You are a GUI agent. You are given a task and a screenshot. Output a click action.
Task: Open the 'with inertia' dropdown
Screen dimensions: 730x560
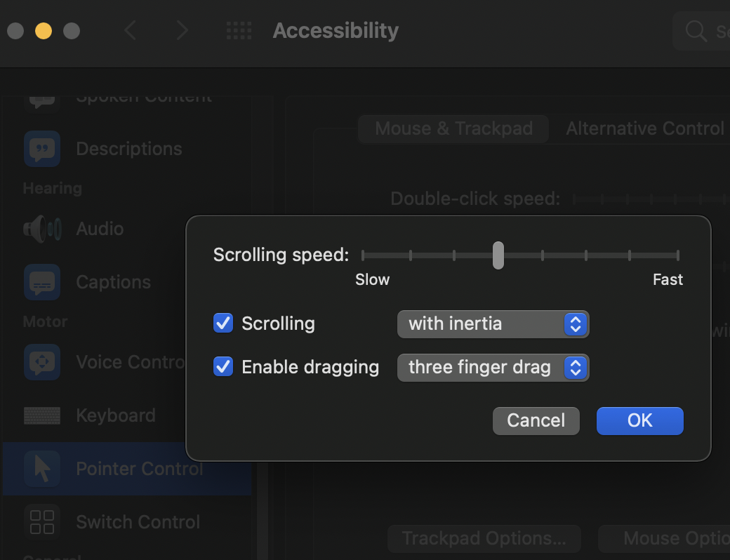click(x=493, y=324)
